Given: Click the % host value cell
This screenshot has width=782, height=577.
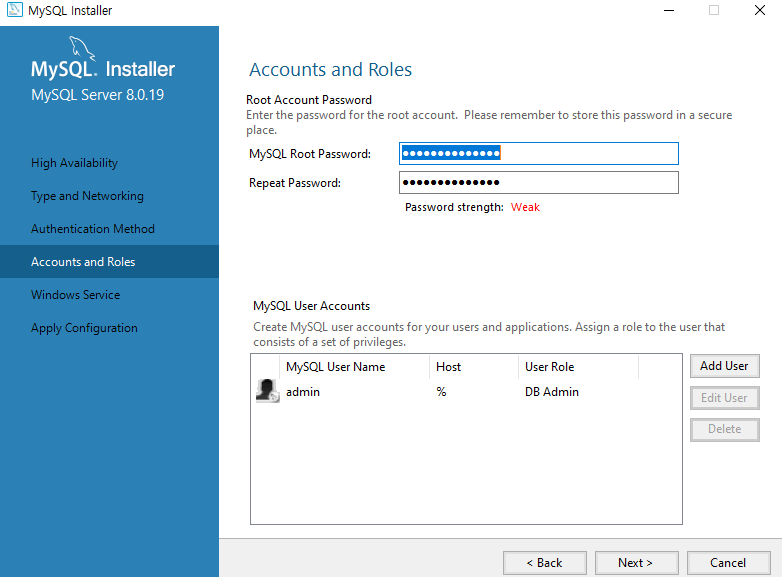Looking at the screenshot, I should 441,392.
